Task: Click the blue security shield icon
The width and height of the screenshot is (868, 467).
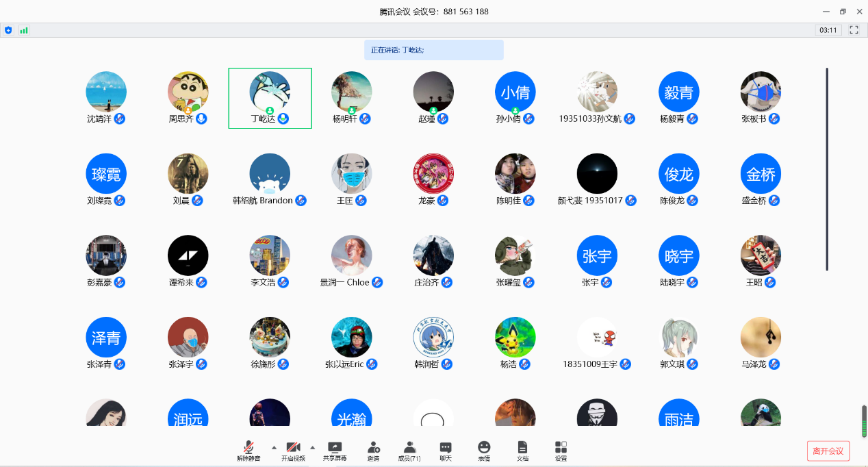Action: coord(8,30)
